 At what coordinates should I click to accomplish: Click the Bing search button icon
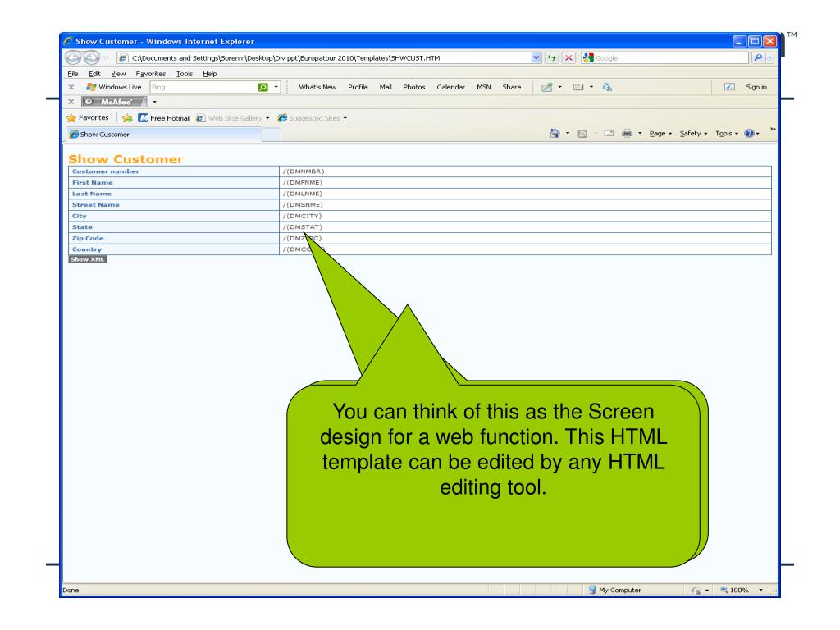(263, 87)
